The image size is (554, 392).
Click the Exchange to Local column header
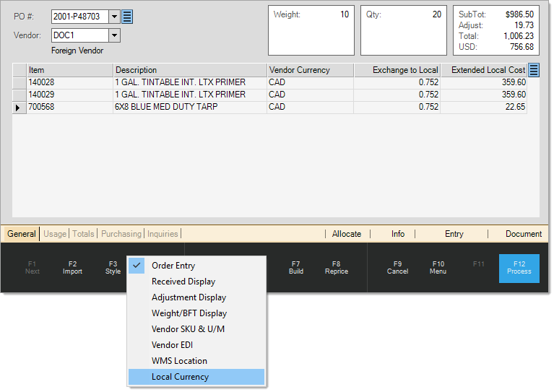point(397,70)
